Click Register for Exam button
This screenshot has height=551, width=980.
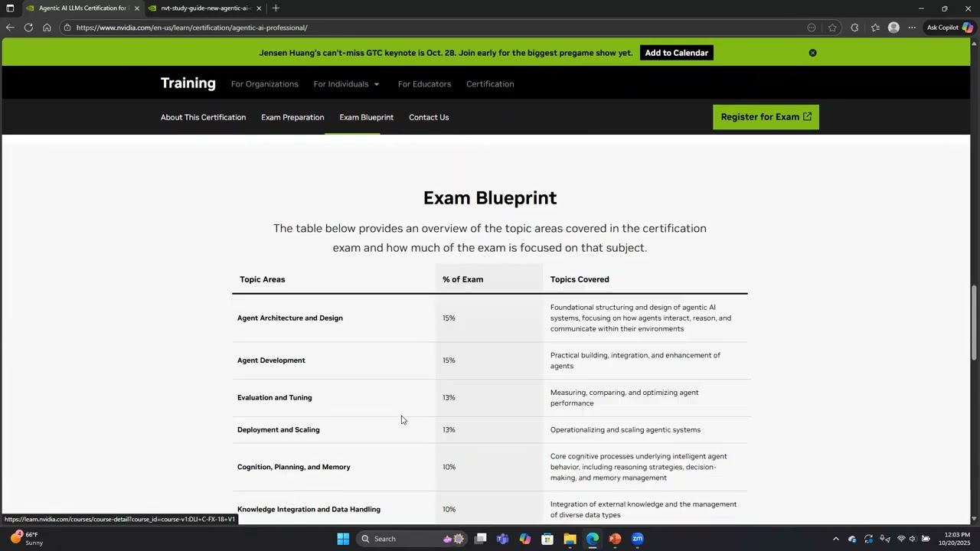click(x=766, y=117)
